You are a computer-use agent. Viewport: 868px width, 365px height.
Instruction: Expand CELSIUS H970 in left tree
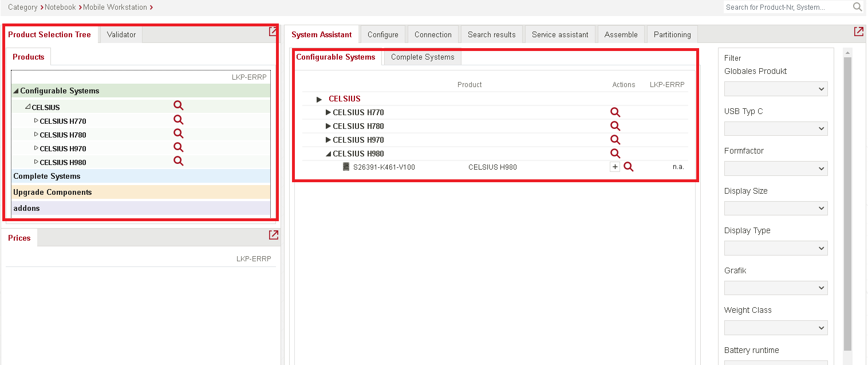36,148
